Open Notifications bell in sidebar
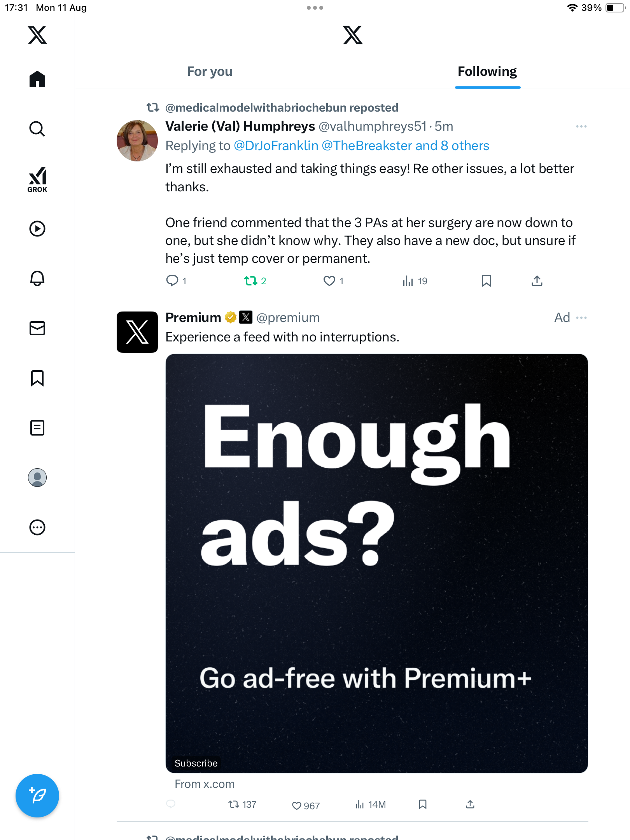This screenshot has width=630, height=840. coord(37,278)
